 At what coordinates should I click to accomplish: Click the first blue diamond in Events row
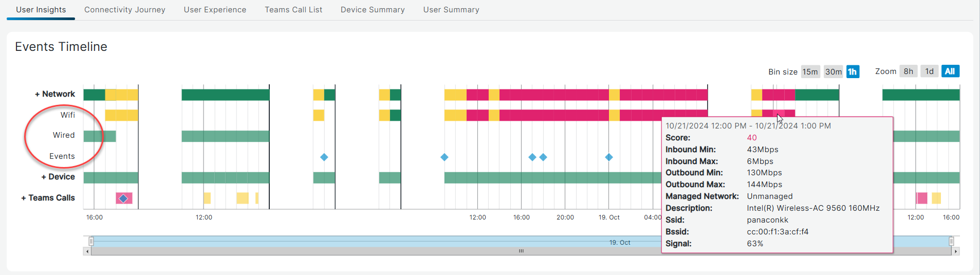pos(324,157)
